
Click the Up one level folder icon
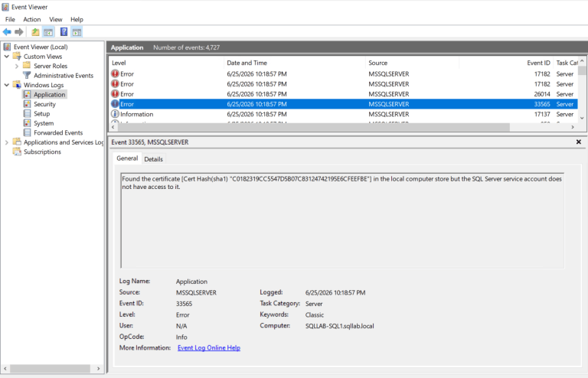coord(35,32)
